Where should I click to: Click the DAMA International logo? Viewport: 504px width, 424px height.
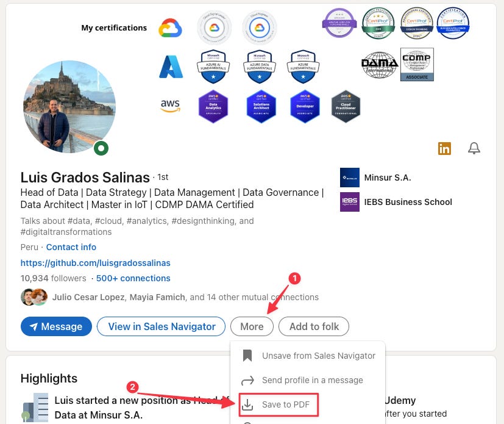pyautogui.click(x=380, y=65)
